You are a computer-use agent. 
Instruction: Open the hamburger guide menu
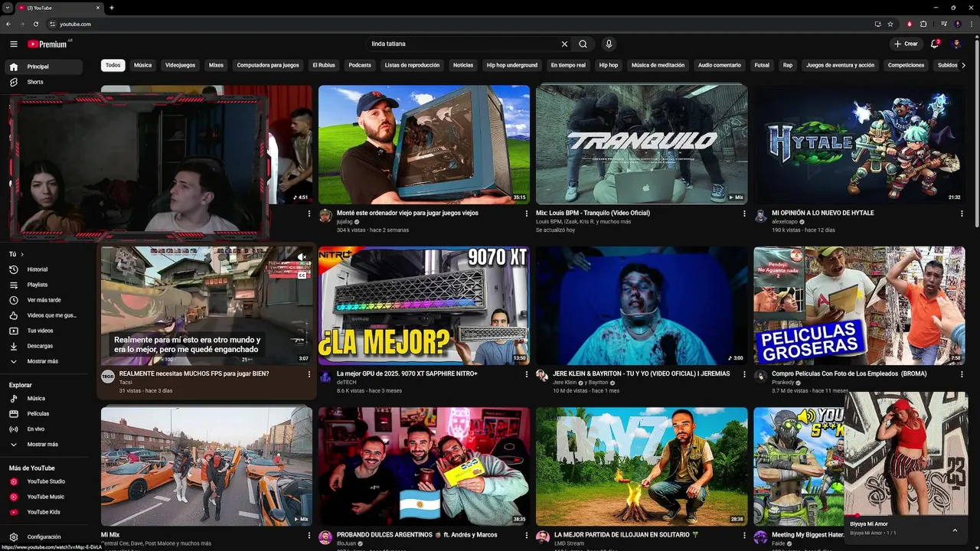(14, 44)
